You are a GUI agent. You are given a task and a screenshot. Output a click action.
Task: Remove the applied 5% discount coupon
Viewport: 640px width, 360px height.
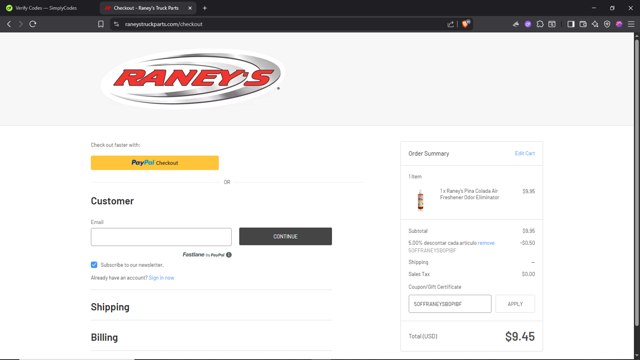[486, 243]
